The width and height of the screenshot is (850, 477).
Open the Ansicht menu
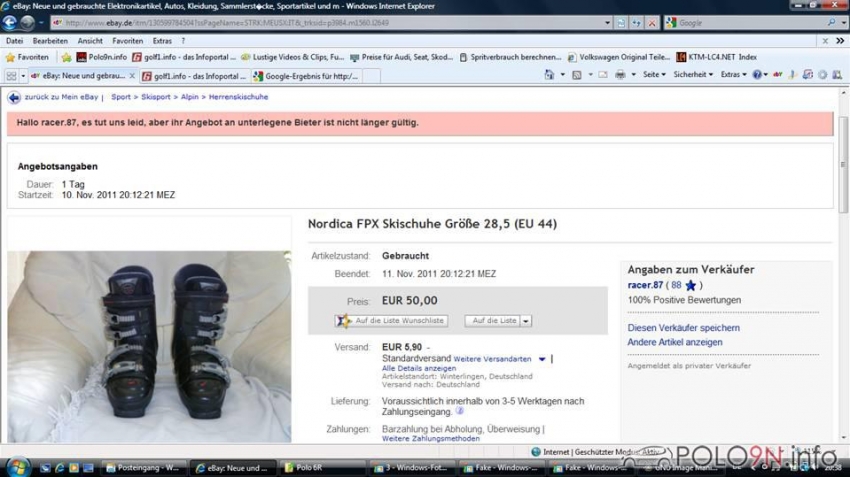click(90, 41)
